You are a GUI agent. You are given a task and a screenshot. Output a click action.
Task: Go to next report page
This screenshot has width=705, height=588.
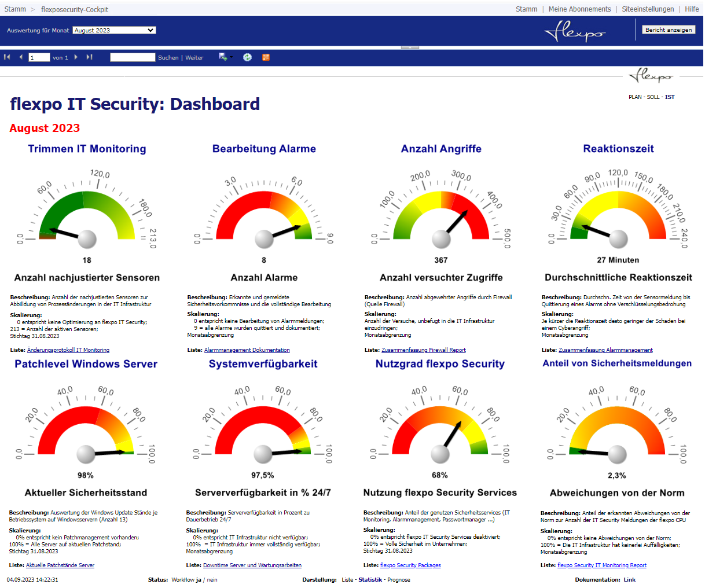[x=76, y=57]
